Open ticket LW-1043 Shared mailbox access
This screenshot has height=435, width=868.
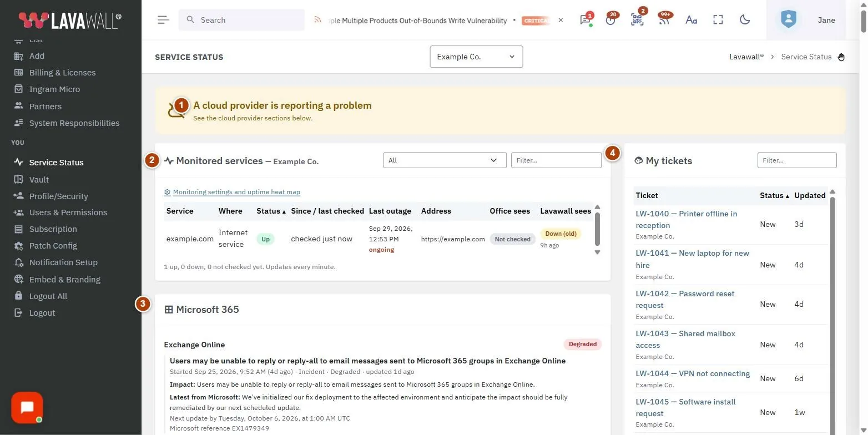pos(685,339)
